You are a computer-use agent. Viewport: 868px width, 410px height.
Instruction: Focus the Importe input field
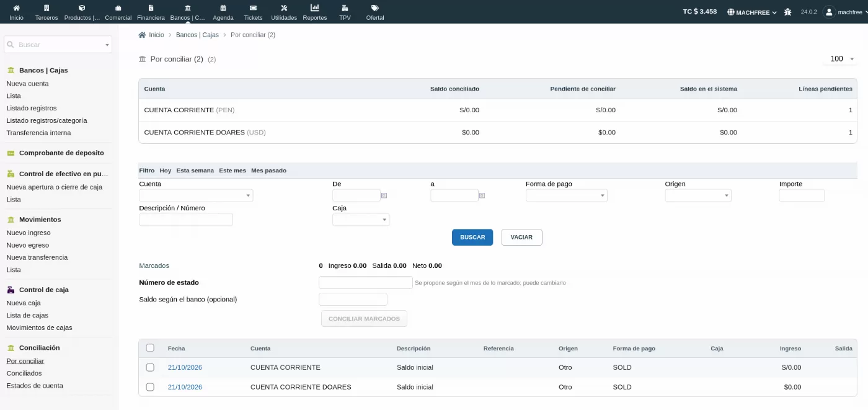[802, 195]
